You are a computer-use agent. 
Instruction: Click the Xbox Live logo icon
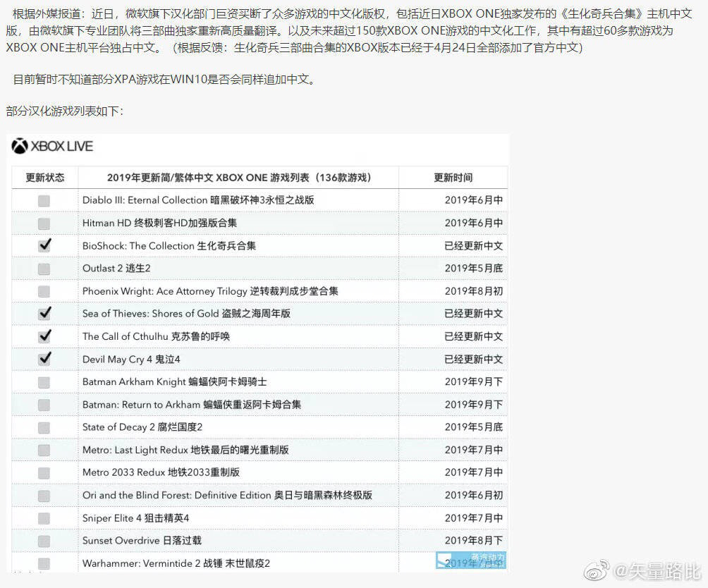(x=20, y=146)
